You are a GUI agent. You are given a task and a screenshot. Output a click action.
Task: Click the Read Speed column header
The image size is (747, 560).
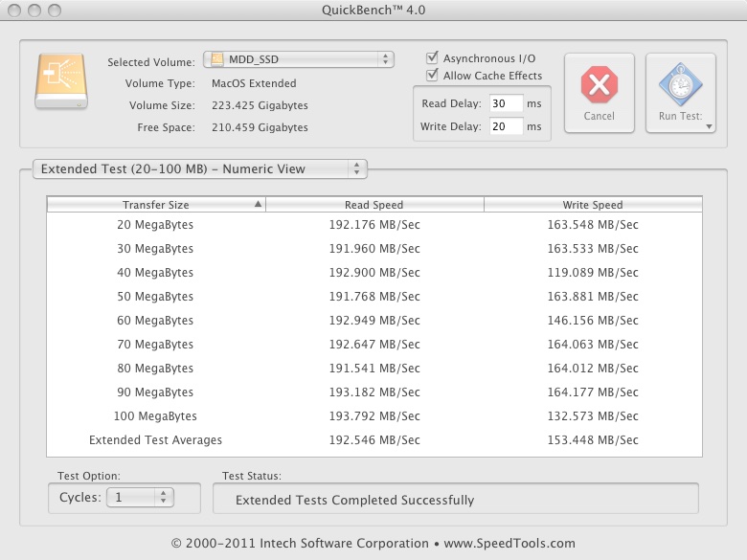373,205
